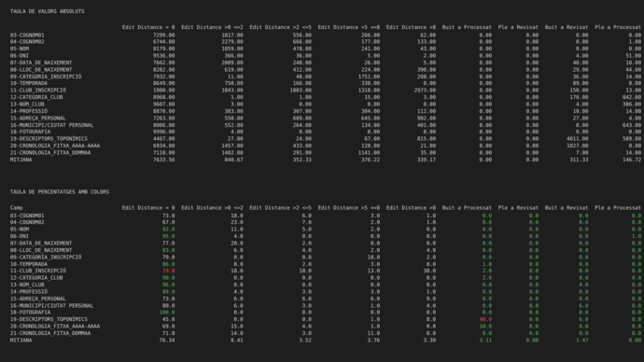This screenshot has width=644, height=362.
Task: Select '15-ADREÇA_PERSONAL' label in absolute values table
Action: (x=37, y=118)
